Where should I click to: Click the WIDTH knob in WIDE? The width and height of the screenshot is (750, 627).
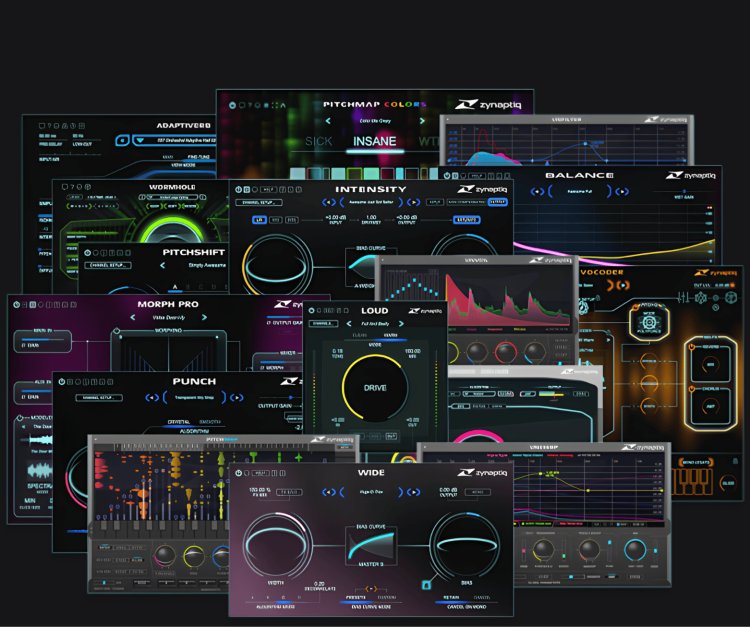(276, 545)
